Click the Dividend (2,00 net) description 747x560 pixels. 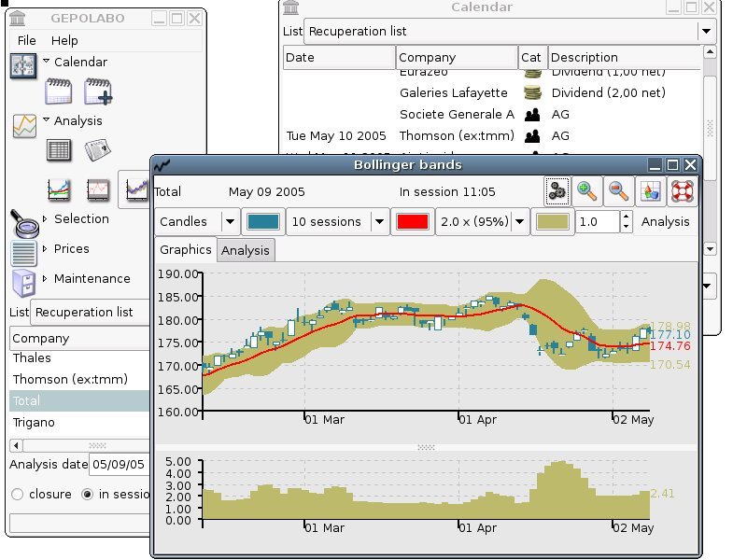[609, 92]
